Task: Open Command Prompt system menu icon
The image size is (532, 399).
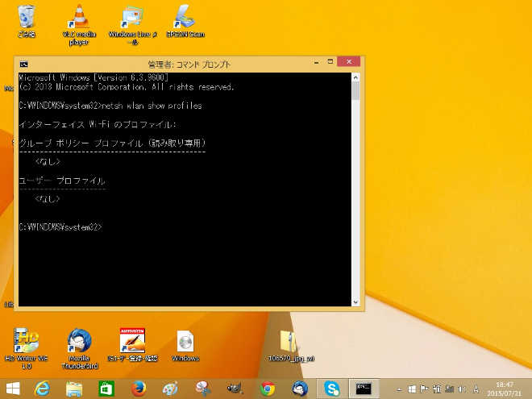Action: [x=24, y=64]
